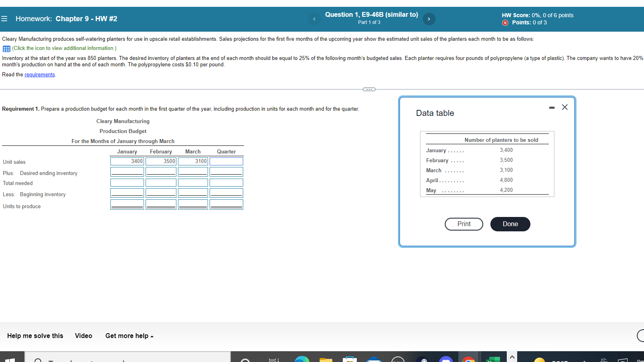Select February Beginning inventory field
The image size is (644, 362).
(161, 193)
